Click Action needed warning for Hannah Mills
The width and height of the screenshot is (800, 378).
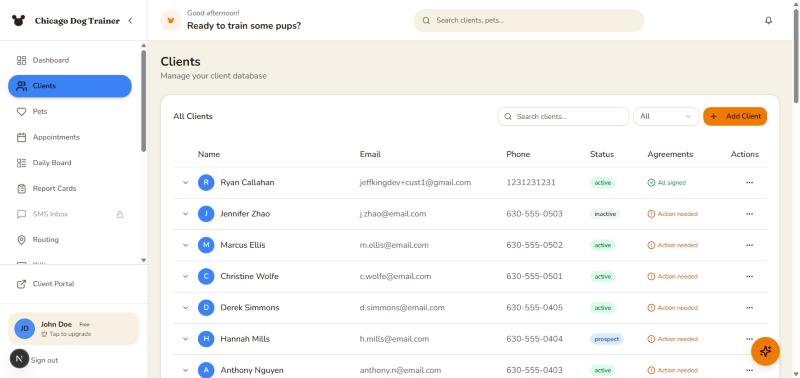click(672, 339)
